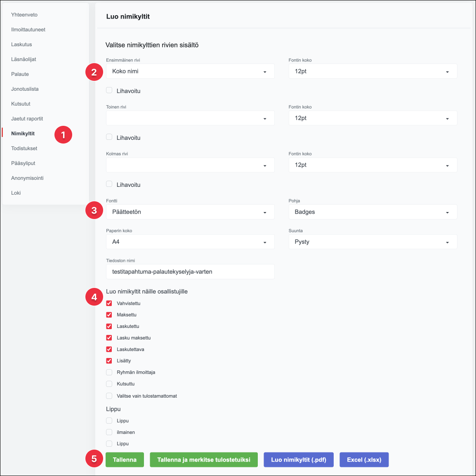Image resolution: width=476 pixels, height=476 pixels.
Task: Open Ensimmäinen rivi dropdown showing Koko nimi
Action: coord(190,71)
